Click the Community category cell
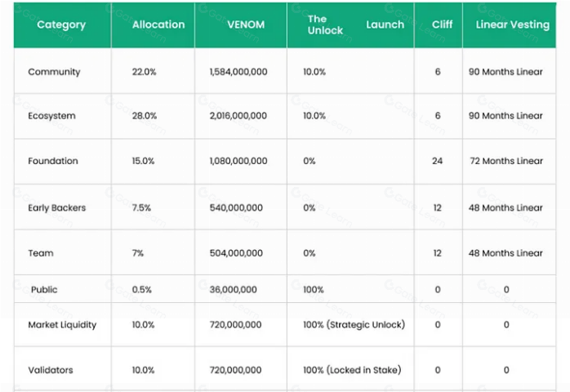 click(54, 72)
